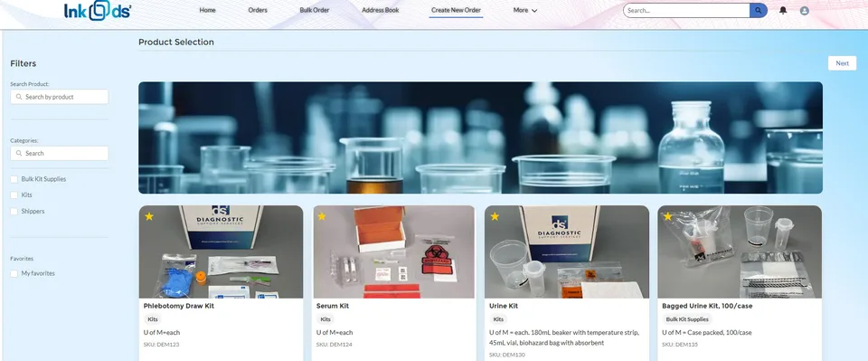Check the Bulk Kit Supplies category
Viewport: 868px width, 361px height.
[14, 179]
